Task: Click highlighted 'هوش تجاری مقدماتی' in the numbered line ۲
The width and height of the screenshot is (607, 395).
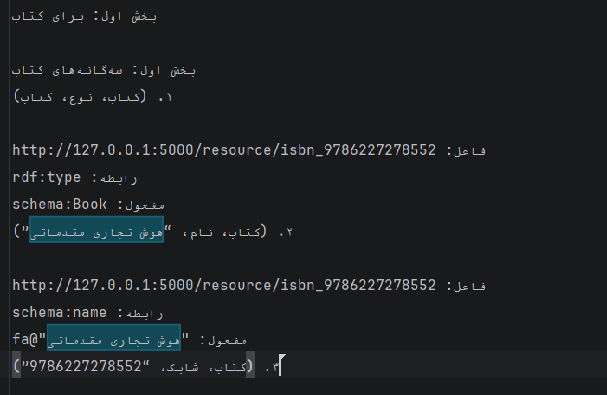Action: 96,232
